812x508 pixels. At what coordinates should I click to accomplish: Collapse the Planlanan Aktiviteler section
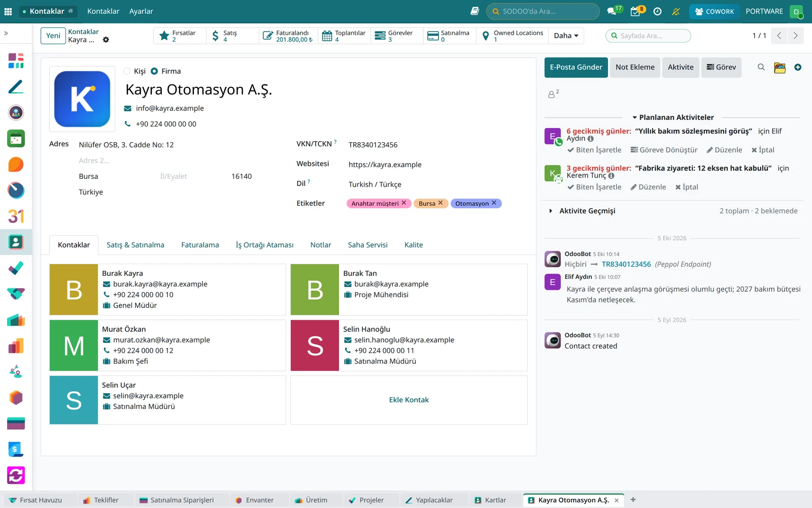[672, 117]
